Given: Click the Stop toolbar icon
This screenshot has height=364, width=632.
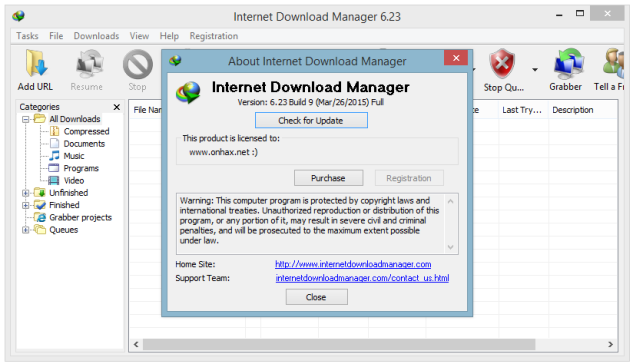Looking at the screenshot, I should (138, 64).
